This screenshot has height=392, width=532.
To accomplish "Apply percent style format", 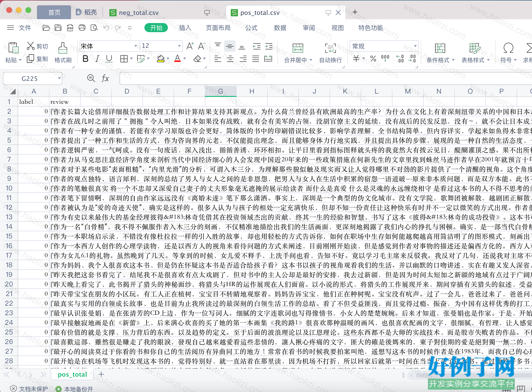I will (373, 59).
